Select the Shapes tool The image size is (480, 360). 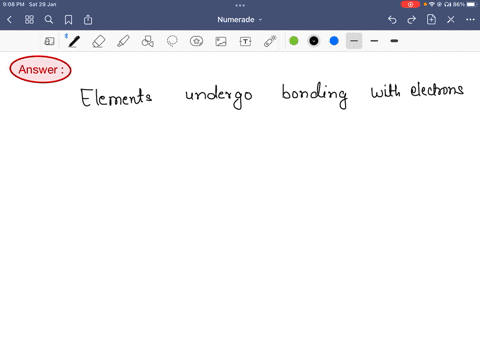[x=148, y=41]
